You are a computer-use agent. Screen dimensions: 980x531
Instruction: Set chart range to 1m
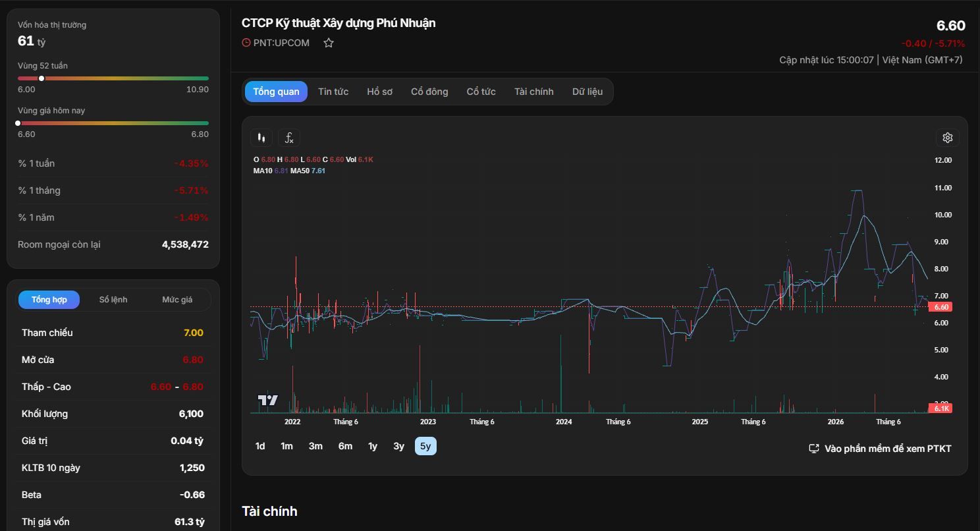pyautogui.click(x=286, y=446)
